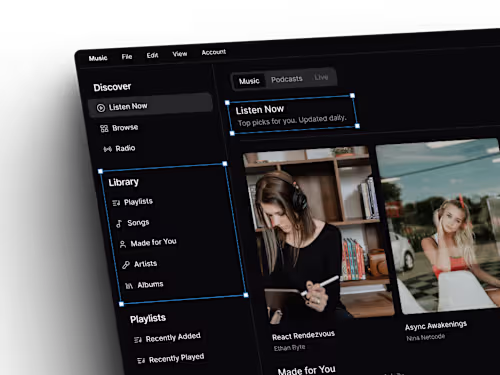Click the Radio broadcast icon

click(107, 149)
